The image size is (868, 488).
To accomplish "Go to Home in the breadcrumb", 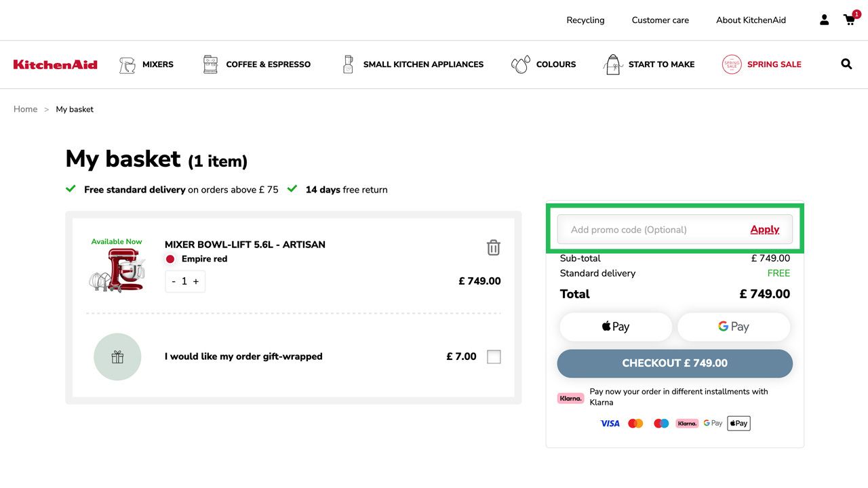I will pyautogui.click(x=26, y=109).
